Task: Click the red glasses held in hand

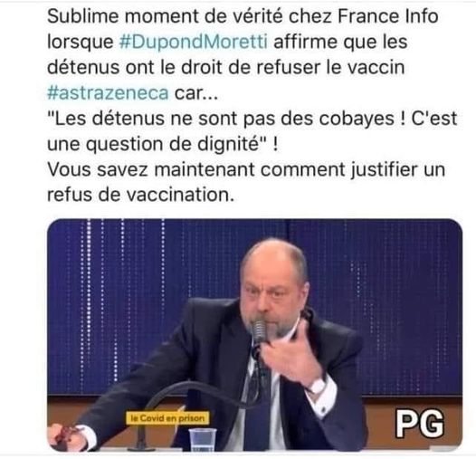Action: (x=65, y=434)
